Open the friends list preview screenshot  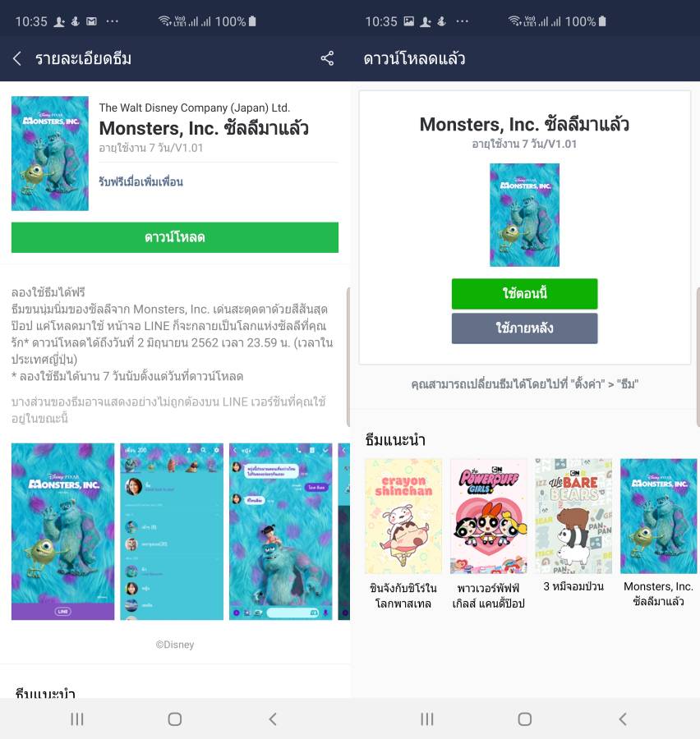[172, 531]
